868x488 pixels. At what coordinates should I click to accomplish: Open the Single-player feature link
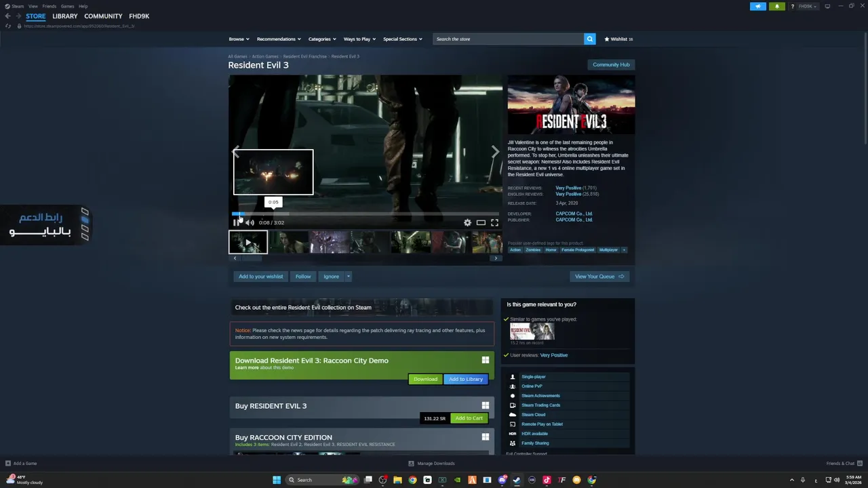533,377
